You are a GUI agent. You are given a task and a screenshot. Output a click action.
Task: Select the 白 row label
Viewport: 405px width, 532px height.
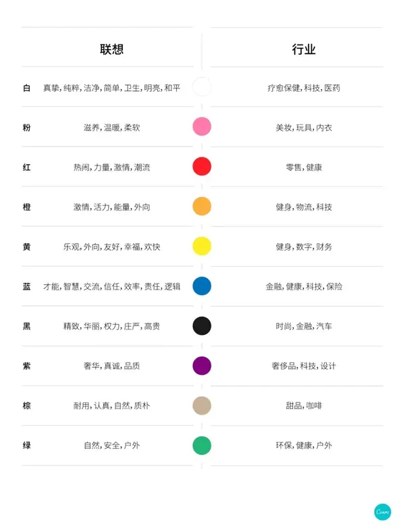pyautogui.click(x=27, y=88)
